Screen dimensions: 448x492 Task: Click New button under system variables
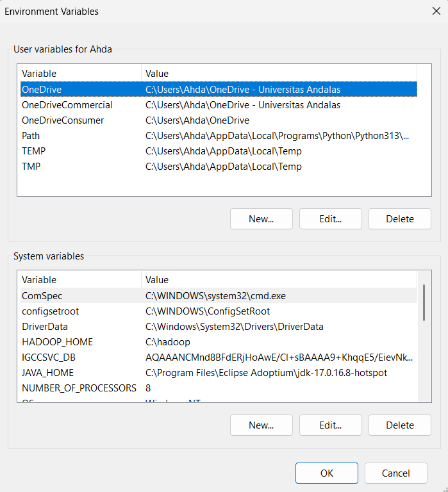pos(261,425)
